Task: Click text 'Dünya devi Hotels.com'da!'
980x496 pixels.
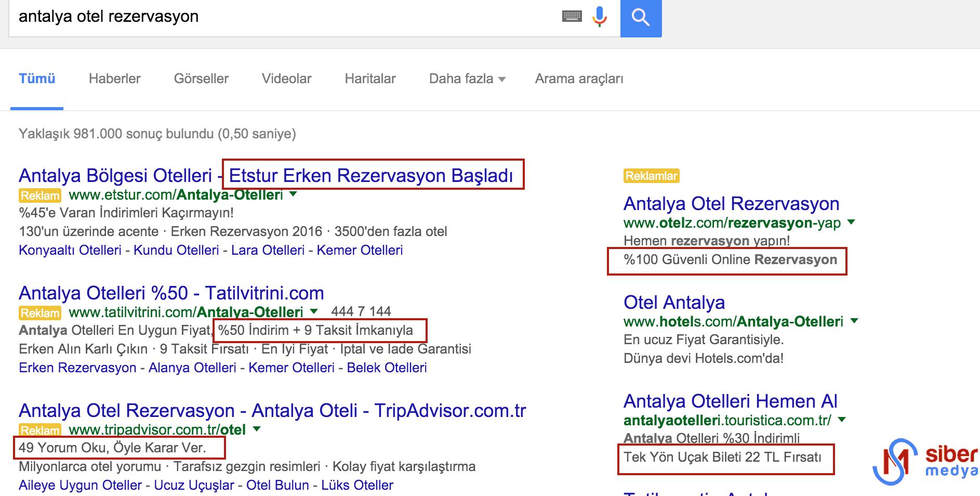Action: click(704, 358)
